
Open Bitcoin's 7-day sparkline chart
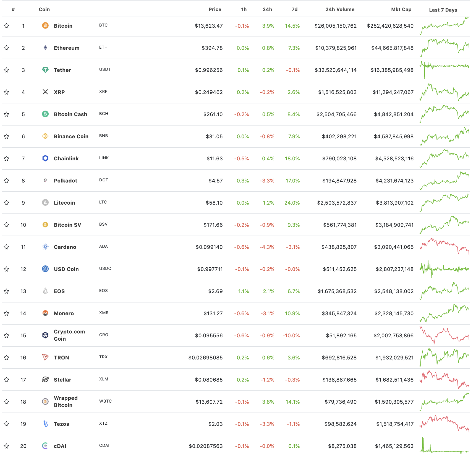(444, 26)
